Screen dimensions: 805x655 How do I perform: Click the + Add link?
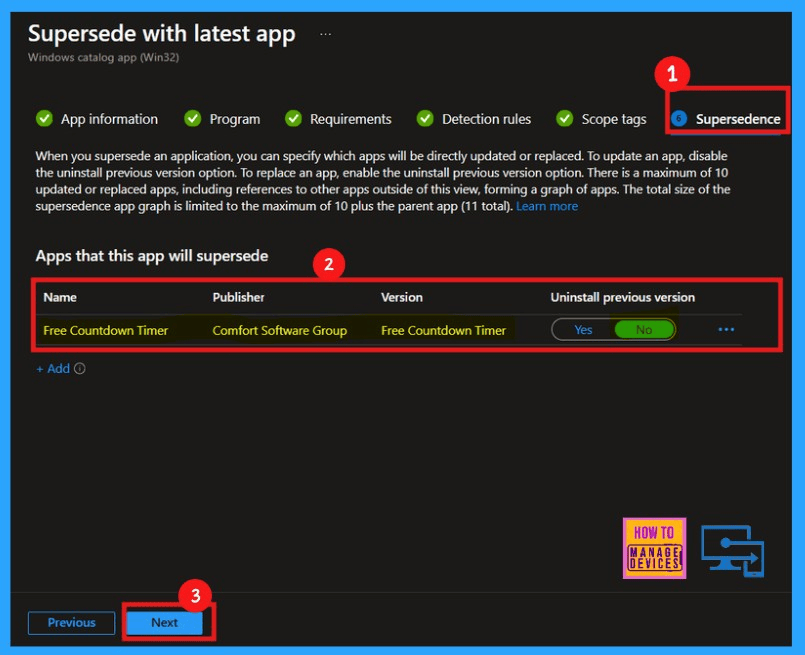tap(53, 369)
